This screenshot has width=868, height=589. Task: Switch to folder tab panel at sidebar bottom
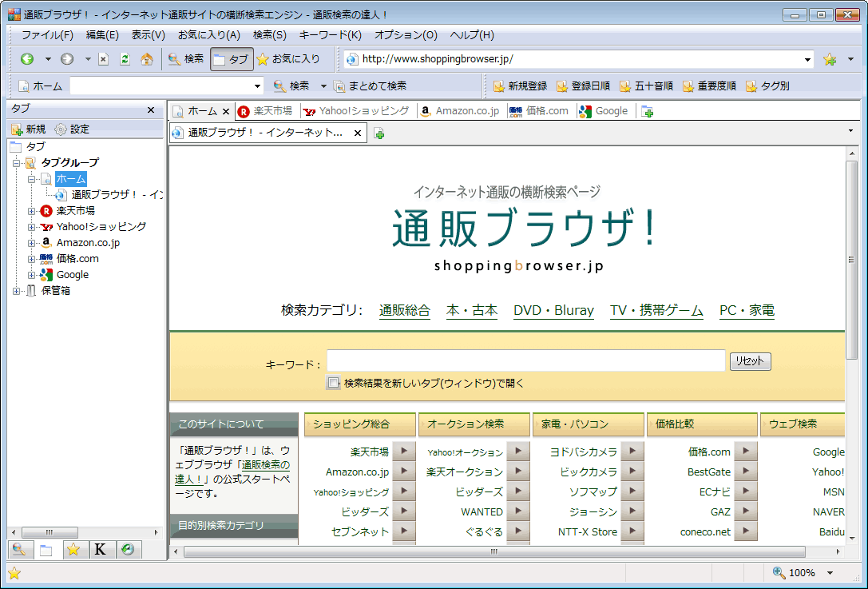(46, 550)
